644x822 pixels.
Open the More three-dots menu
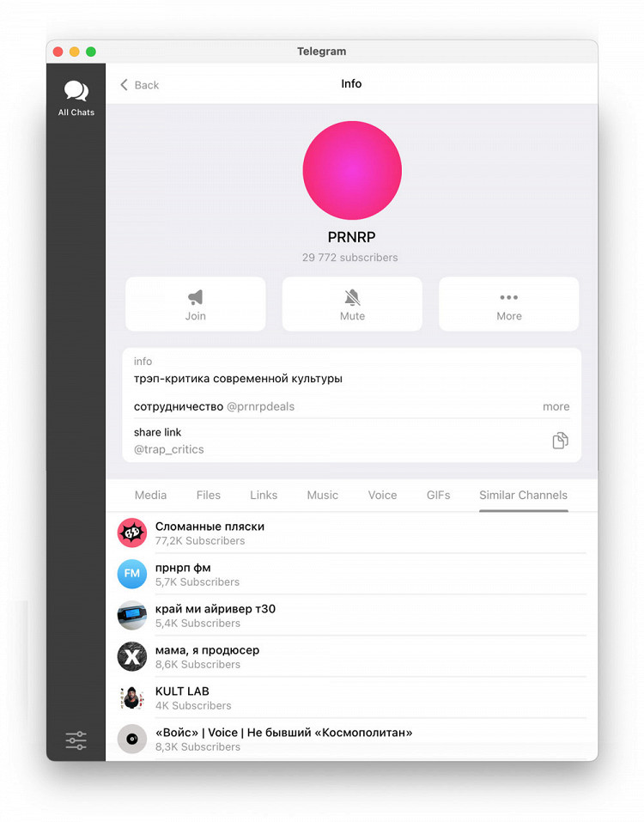pos(509,304)
